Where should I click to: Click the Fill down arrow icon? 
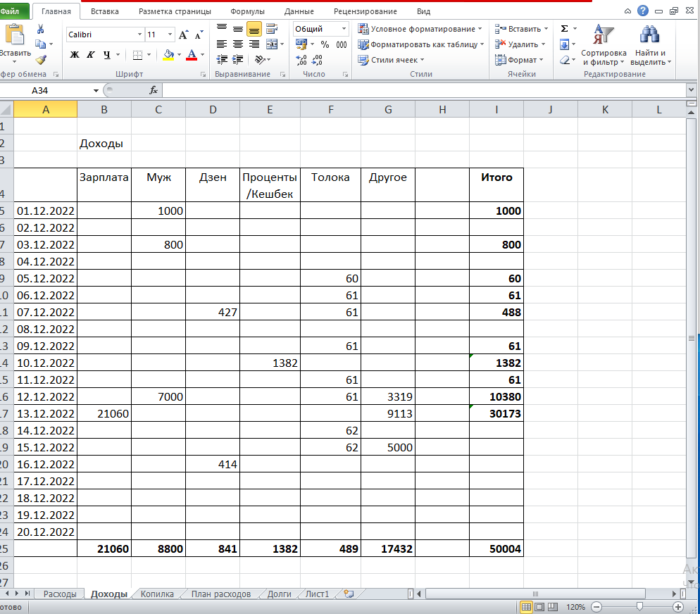564,44
